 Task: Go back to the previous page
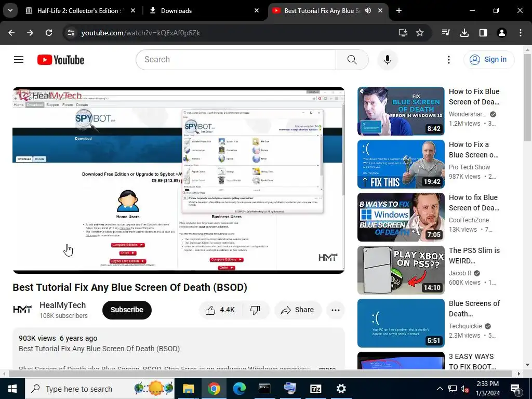pyautogui.click(x=11, y=33)
